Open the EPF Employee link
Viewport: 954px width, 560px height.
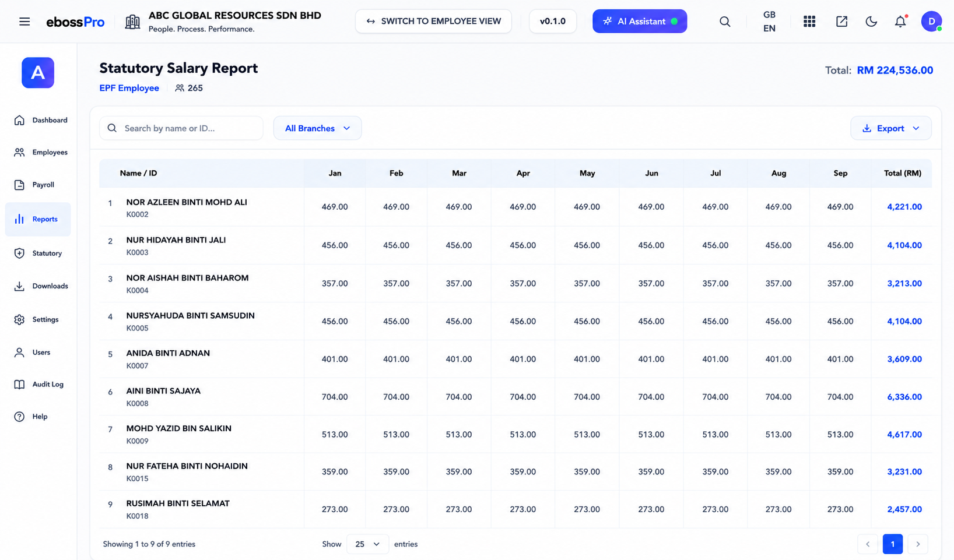click(129, 88)
